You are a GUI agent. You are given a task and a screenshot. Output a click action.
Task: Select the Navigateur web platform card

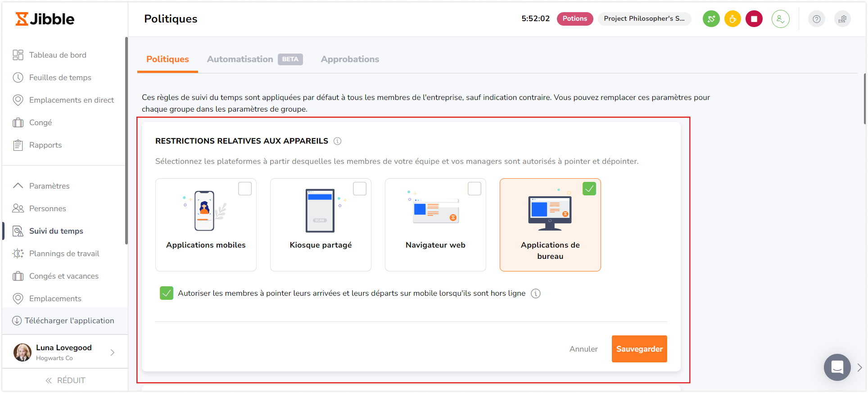[435, 225]
